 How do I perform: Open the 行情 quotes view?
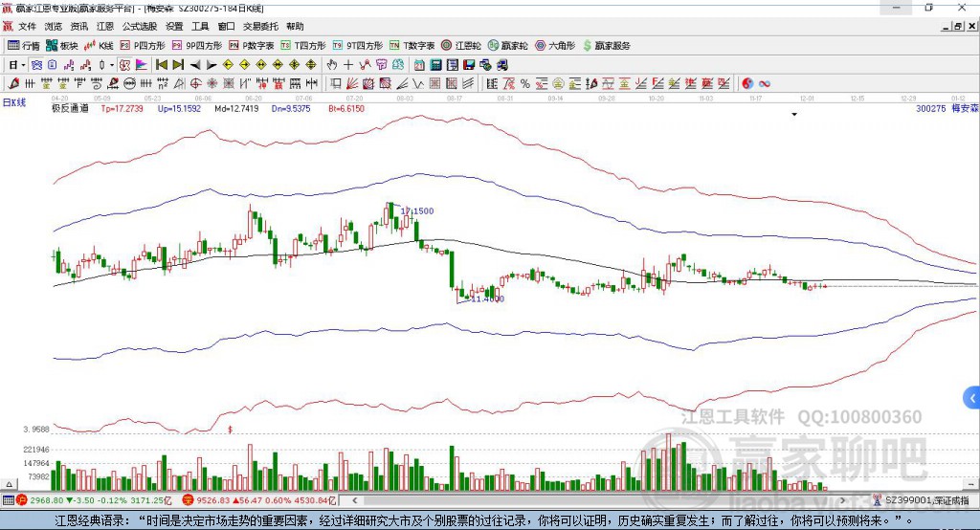point(24,45)
